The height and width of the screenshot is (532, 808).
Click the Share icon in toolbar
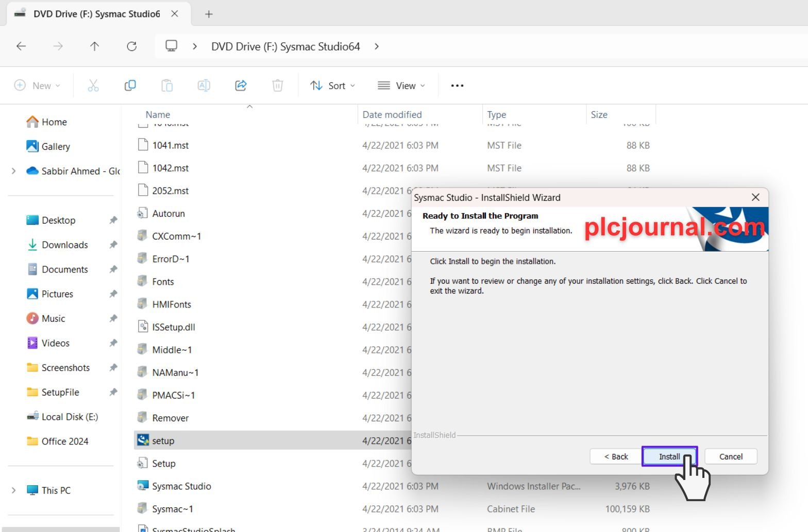(x=241, y=85)
